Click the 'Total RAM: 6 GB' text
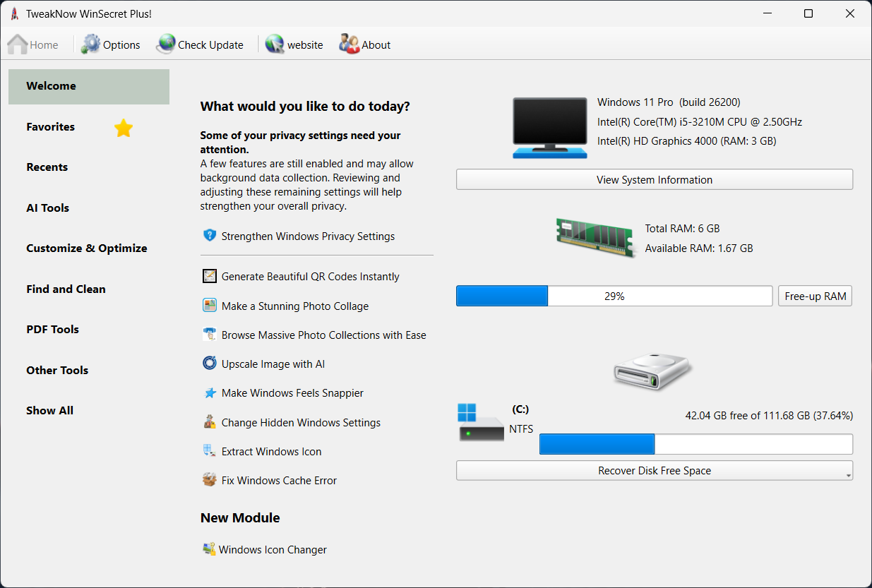 (683, 229)
